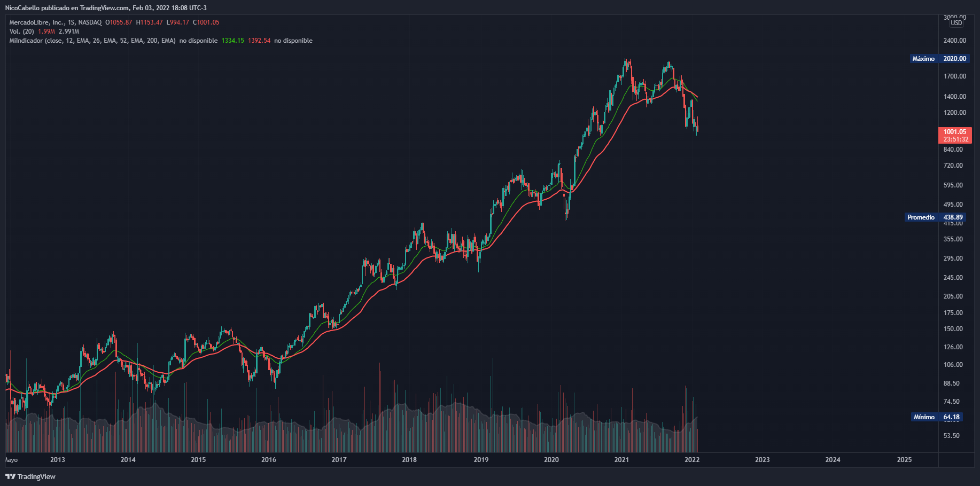
Task: Click the low price L994.17
Action: (177, 22)
